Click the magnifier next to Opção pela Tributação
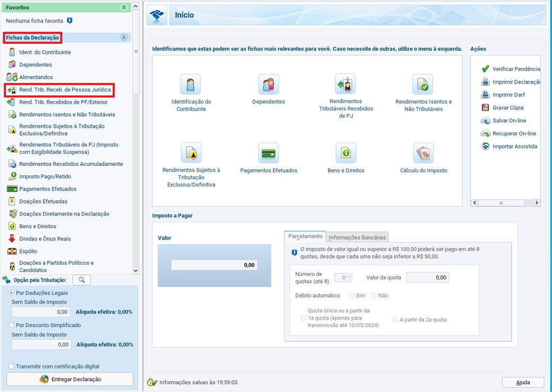 pyautogui.click(x=81, y=280)
